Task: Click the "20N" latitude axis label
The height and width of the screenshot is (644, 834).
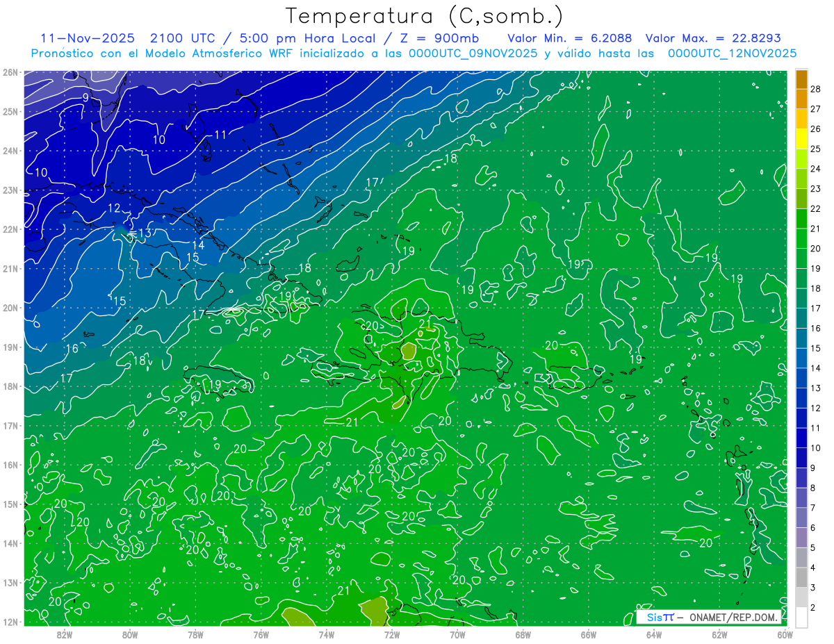Action: click(10, 308)
